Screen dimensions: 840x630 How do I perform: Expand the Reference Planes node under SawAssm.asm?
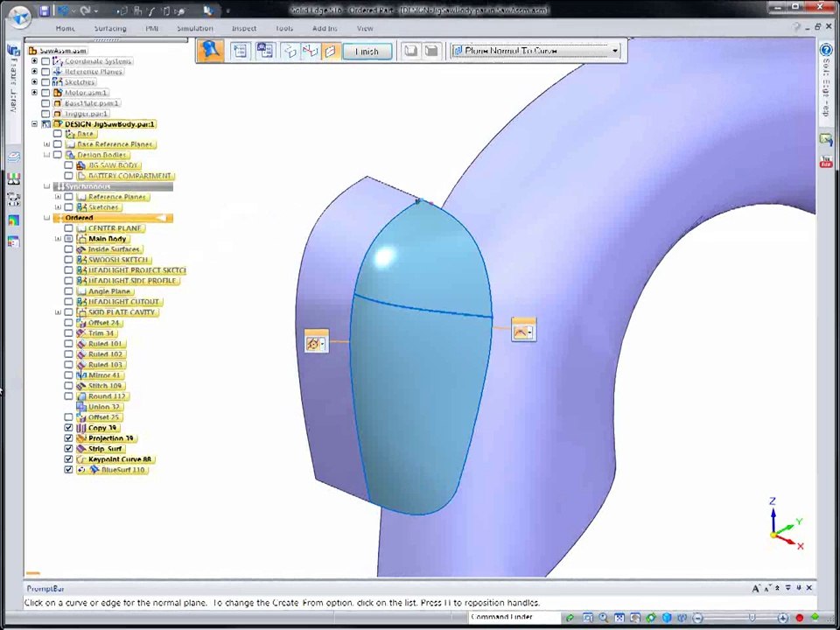(34, 71)
